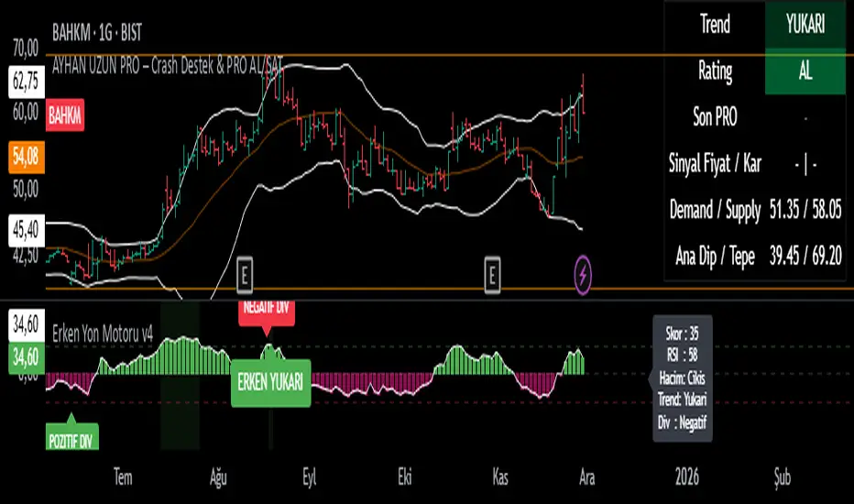Click the Trend: Yukari tooltip line
The height and width of the screenshot is (504, 854).
[x=682, y=400]
